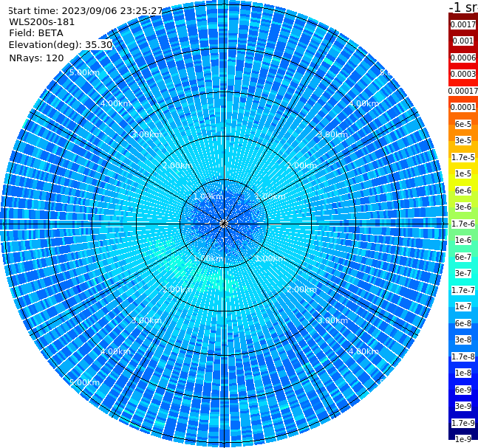Select the 1e-9 colorbar bottom label

point(463,439)
